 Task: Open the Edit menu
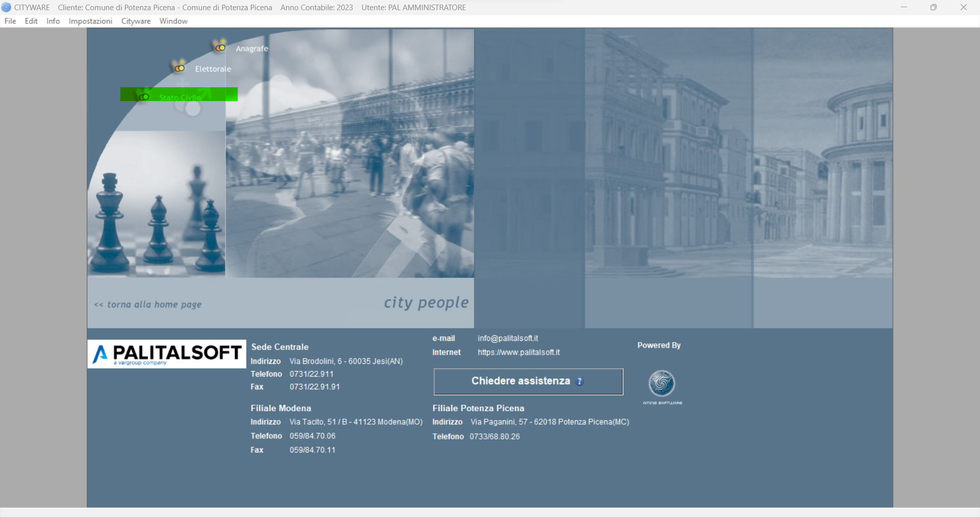[31, 21]
